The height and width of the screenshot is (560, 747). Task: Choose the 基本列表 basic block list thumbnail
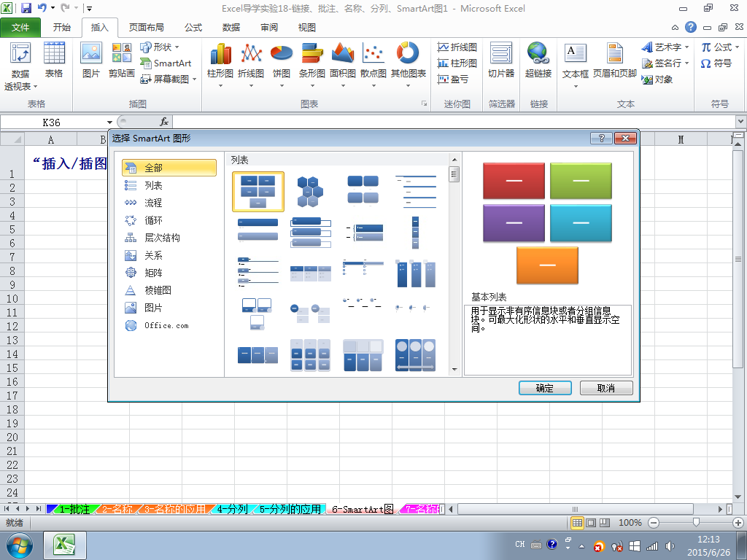click(258, 192)
